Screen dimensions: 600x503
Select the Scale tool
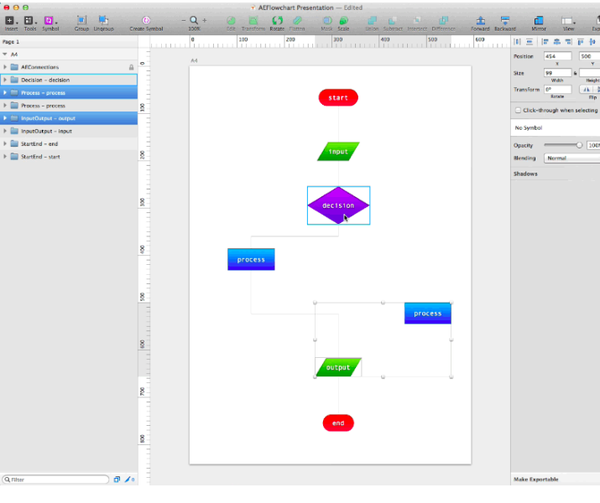coord(343,23)
